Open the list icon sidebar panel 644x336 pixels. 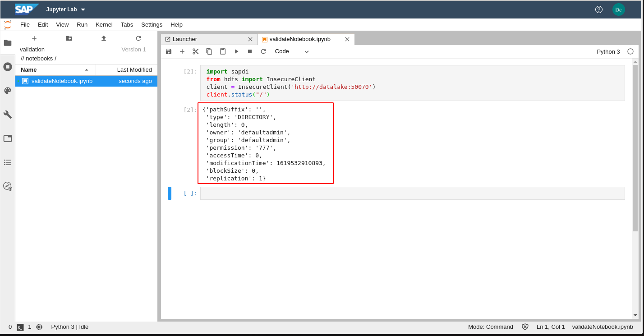[8, 162]
